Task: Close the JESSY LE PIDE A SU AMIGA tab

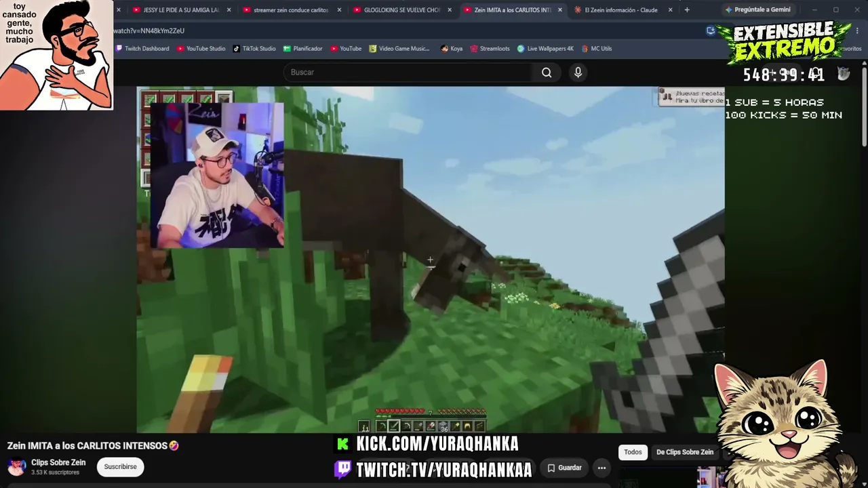Action: (x=229, y=10)
